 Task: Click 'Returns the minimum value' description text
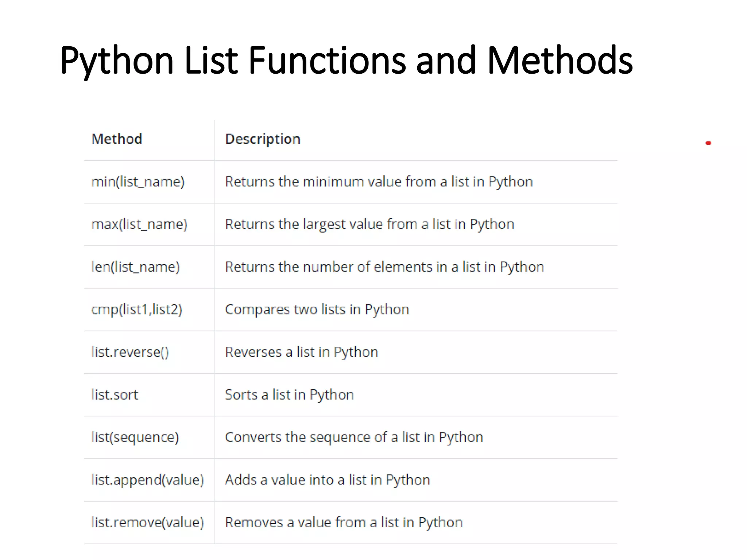(x=379, y=182)
